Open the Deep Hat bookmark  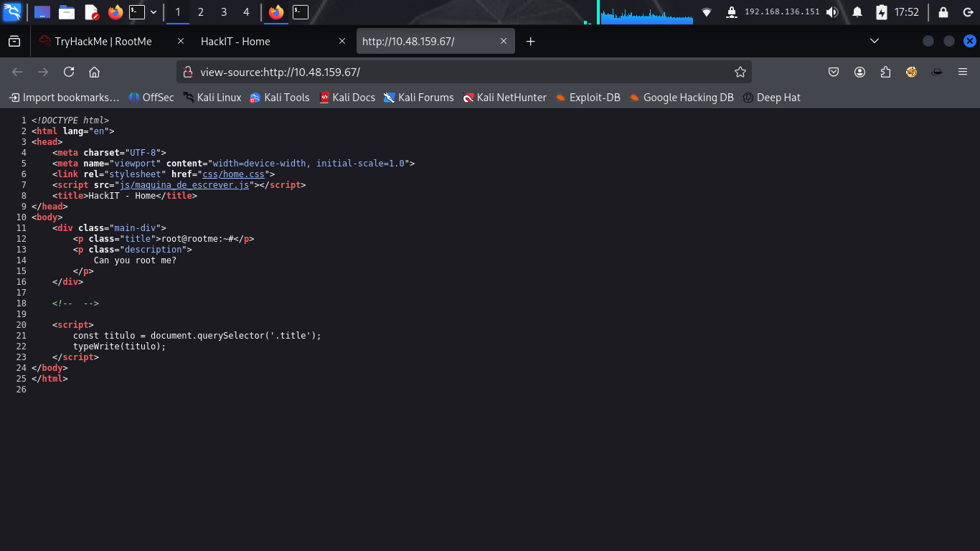click(772, 98)
